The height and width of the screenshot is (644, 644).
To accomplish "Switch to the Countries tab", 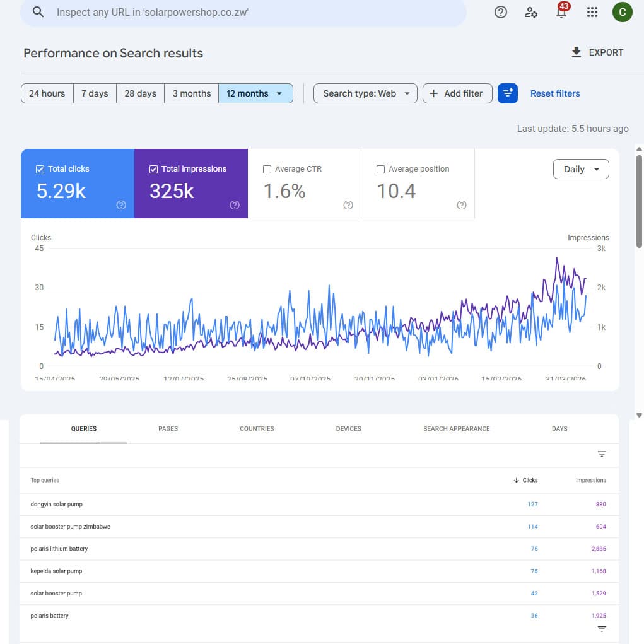I will pos(257,429).
